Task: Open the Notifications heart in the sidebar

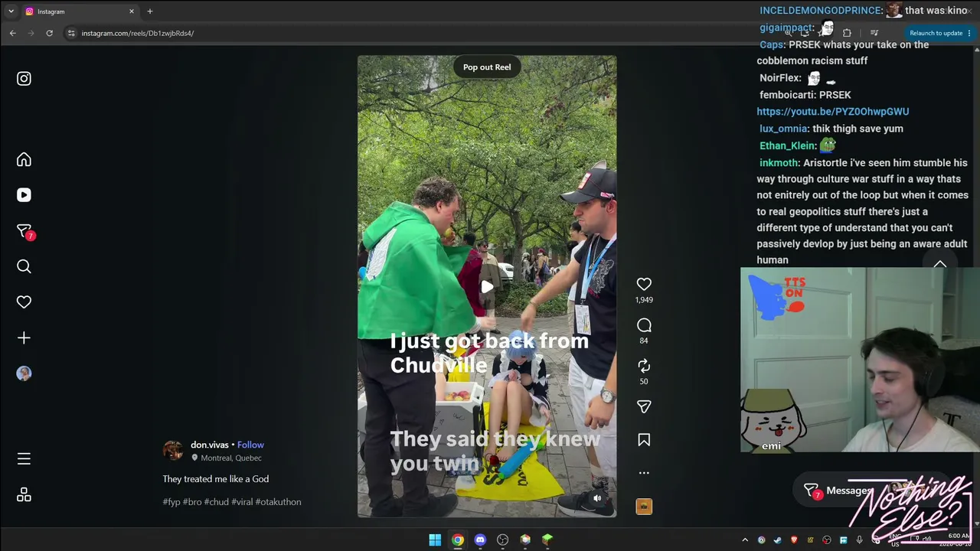Action: [24, 302]
